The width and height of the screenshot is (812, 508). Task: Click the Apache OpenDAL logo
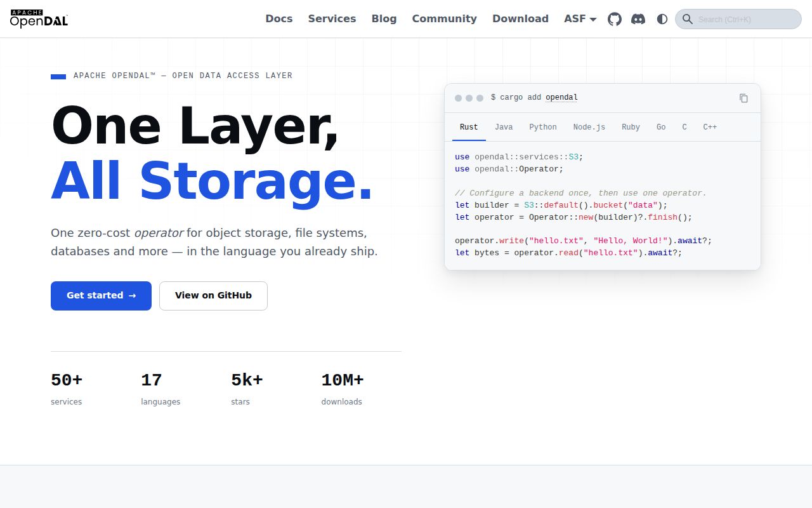click(x=39, y=18)
